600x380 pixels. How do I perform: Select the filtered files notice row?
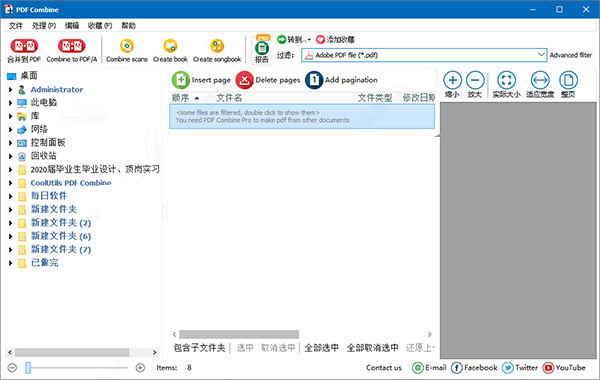click(x=302, y=116)
